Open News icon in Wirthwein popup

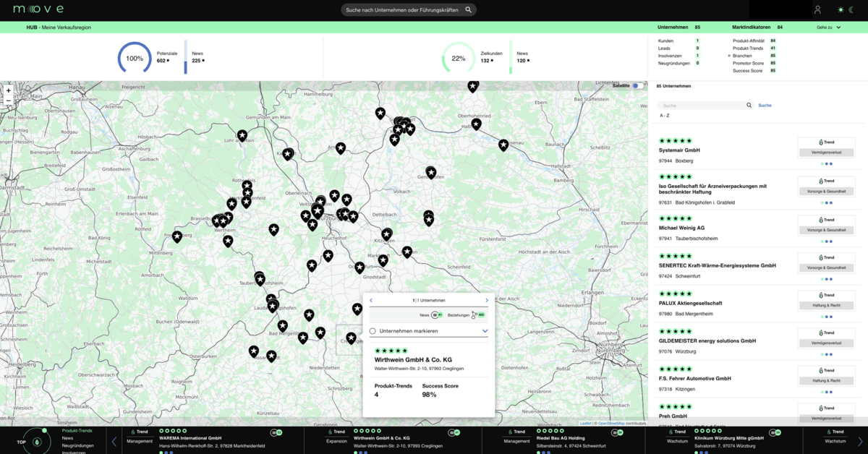[435, 315]
